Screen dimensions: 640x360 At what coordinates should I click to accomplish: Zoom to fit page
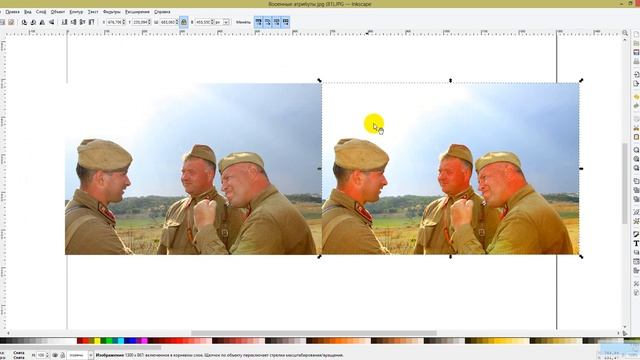pyautogui.click(x=636, y=168)
